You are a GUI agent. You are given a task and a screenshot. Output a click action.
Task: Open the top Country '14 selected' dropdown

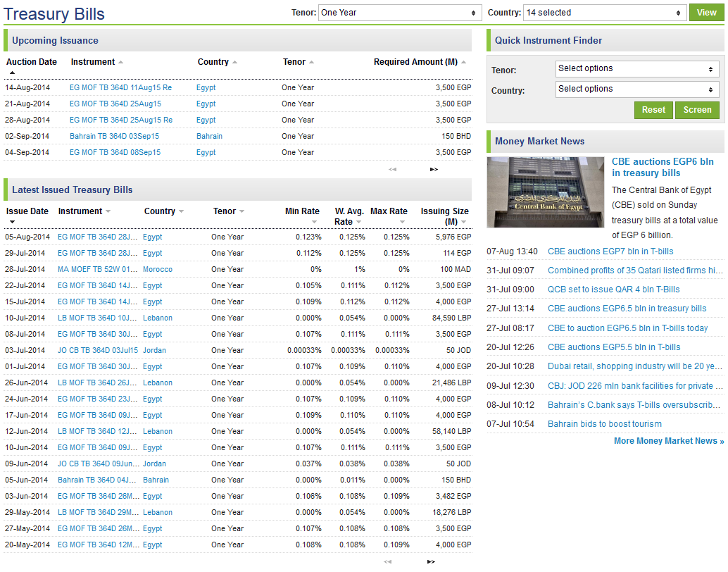tap(605, 13)
